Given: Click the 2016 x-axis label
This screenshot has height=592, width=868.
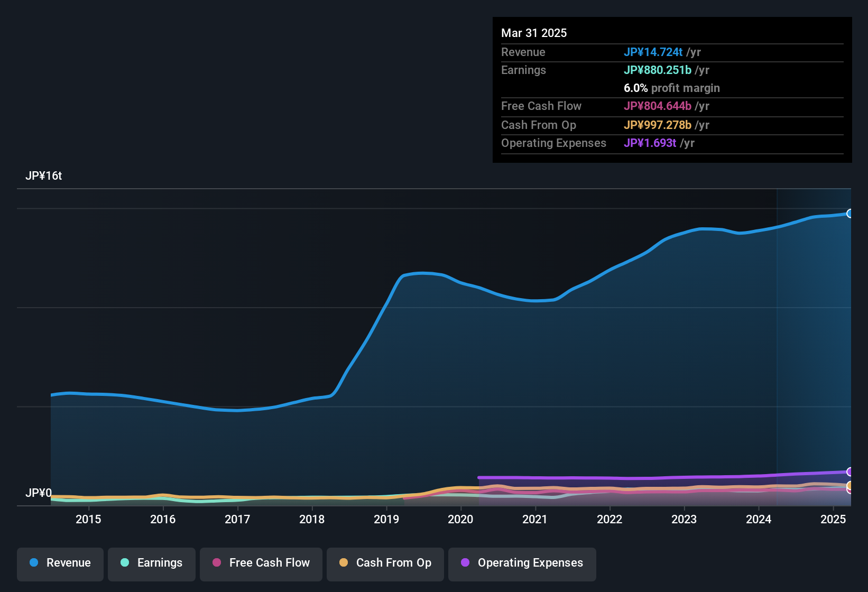Looking at the screenshot, I should pos(163,519).
